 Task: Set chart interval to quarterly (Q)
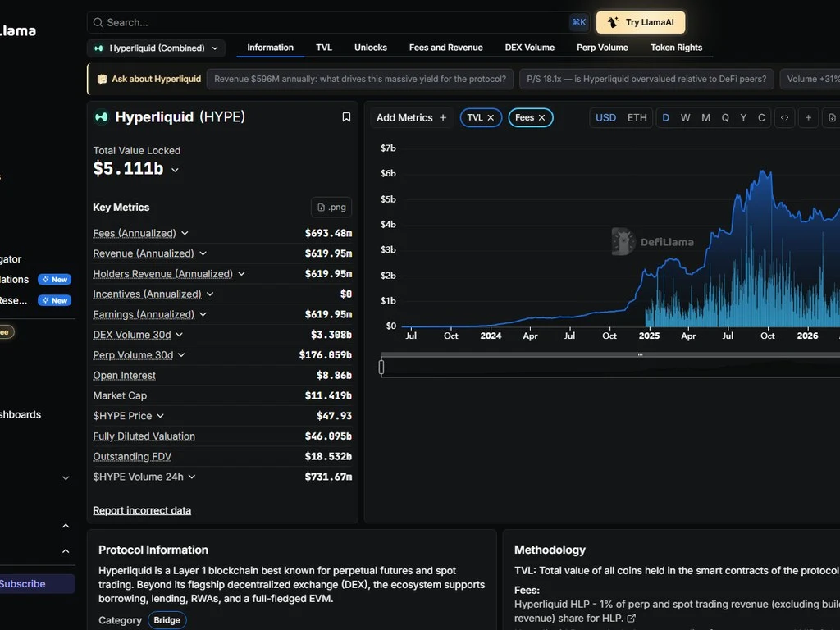(725, 117)
